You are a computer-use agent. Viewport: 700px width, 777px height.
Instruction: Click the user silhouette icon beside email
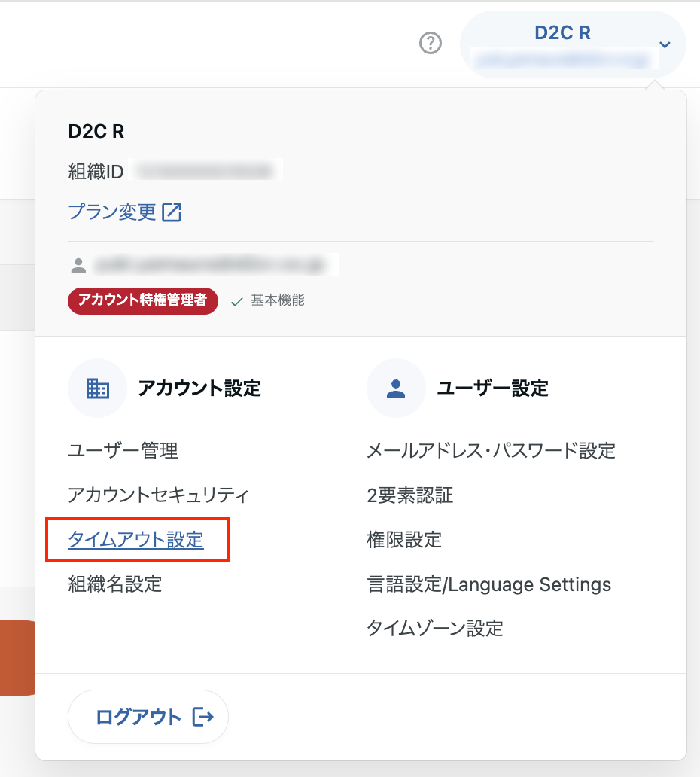pos(78,265)
